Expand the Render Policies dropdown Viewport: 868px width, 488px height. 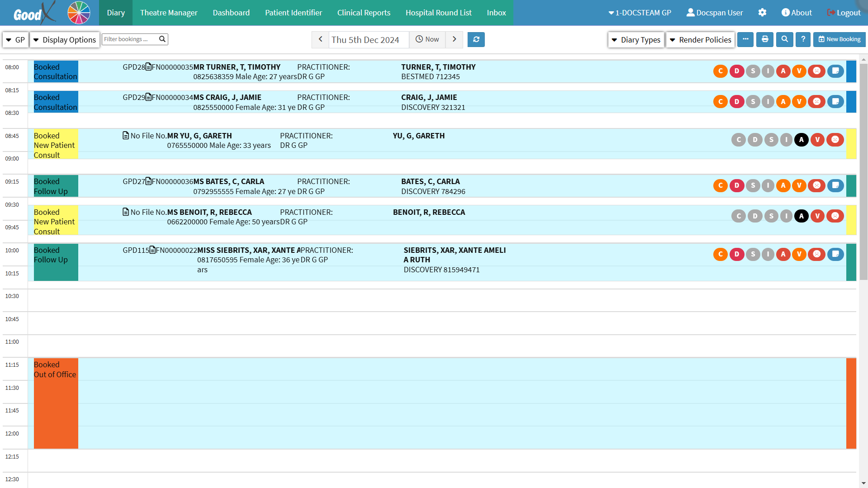coord(700,40)
